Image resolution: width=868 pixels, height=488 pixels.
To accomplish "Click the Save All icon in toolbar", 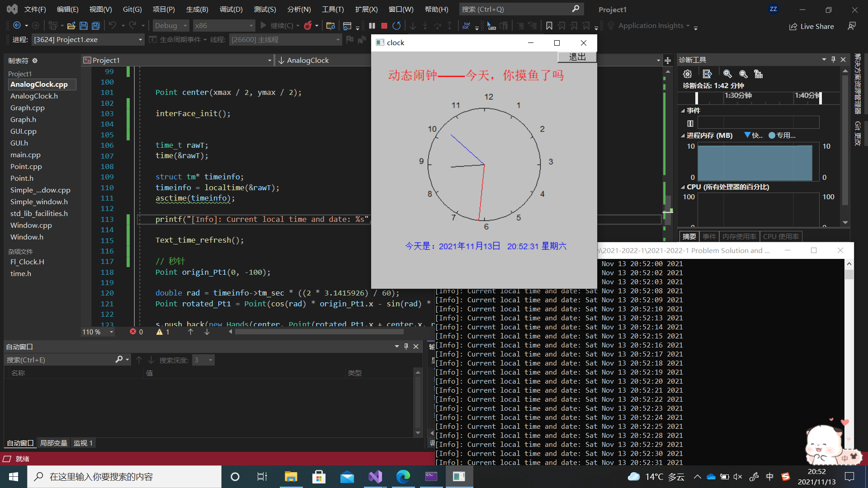I will tap(95, 25).
